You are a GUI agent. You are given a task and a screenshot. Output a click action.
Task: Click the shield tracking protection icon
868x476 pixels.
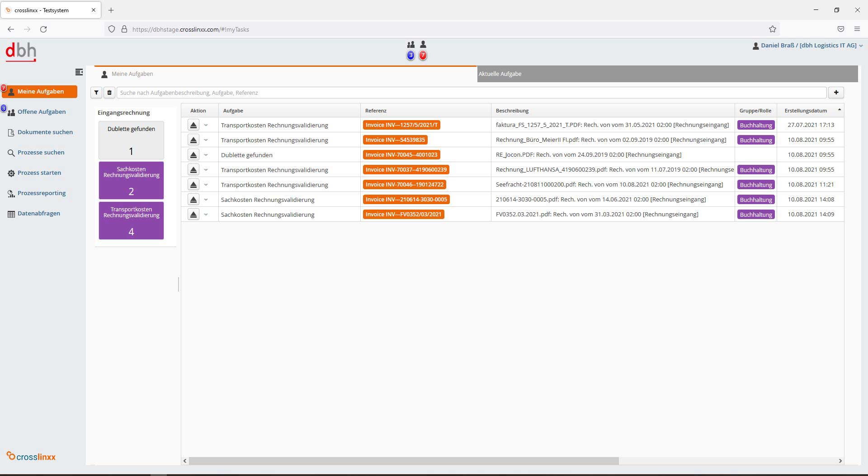click(112, 29)
